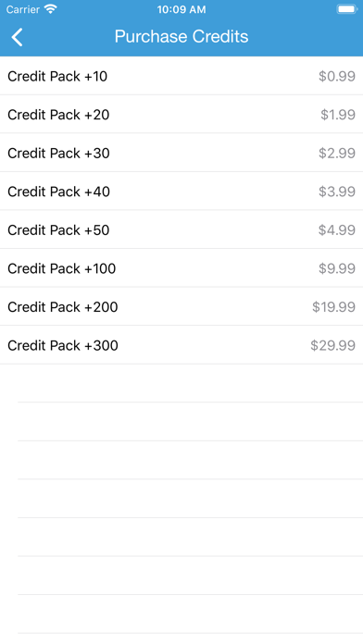Screen dimensions: 363x644
Task: Tap the $29.99 price
Action: (332, 345)
